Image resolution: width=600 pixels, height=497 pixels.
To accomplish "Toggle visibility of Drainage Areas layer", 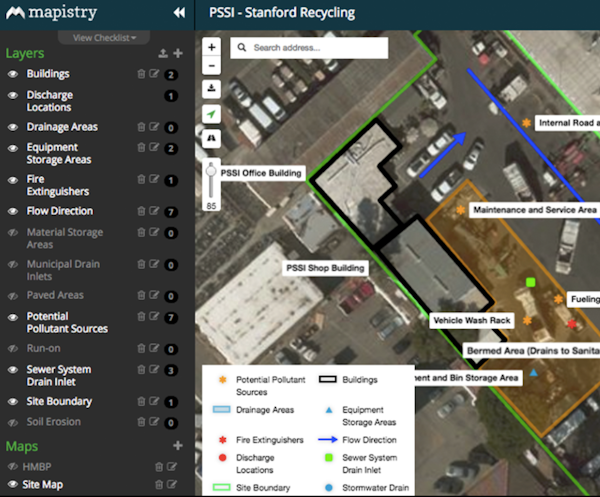I will click(x=13, y=127).
